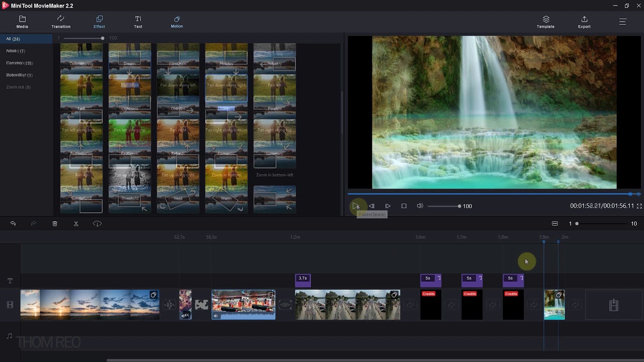Click transition slot after sunset clip

point(170,305)
